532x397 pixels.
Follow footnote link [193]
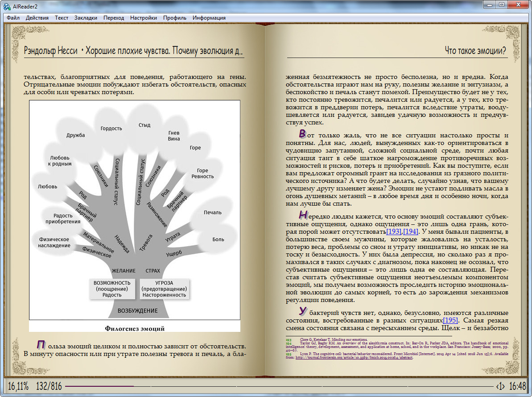coord(394,232)
